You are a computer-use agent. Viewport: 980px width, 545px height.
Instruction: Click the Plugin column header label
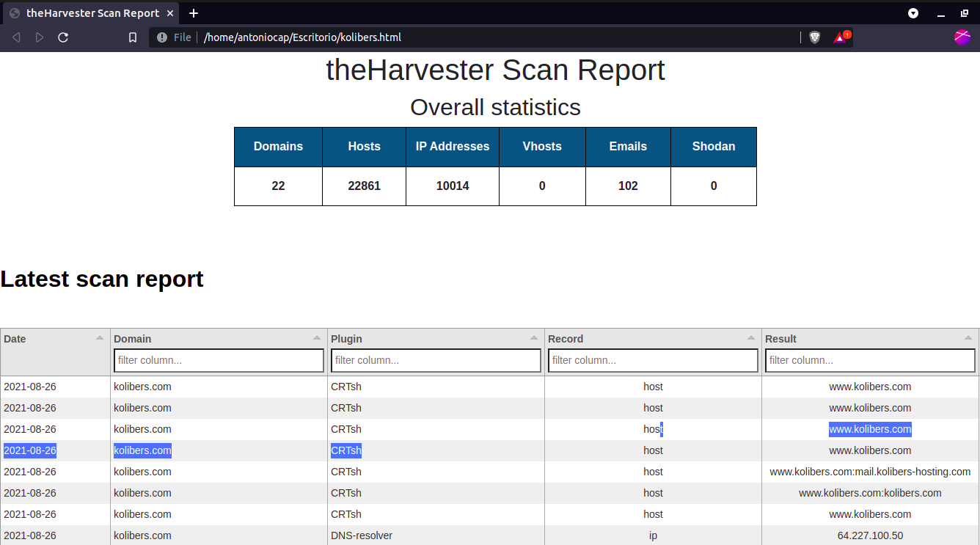pyautogui.click(x=346, y=339)
